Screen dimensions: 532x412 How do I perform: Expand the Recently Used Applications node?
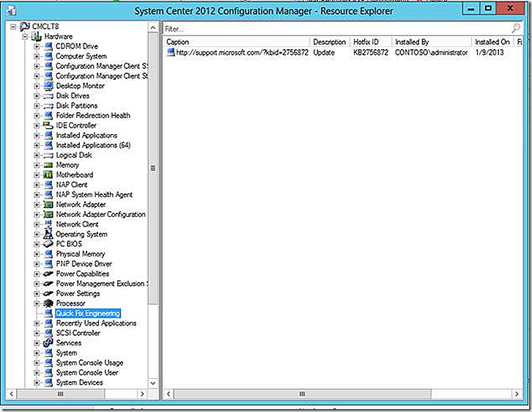coord(37,323)
